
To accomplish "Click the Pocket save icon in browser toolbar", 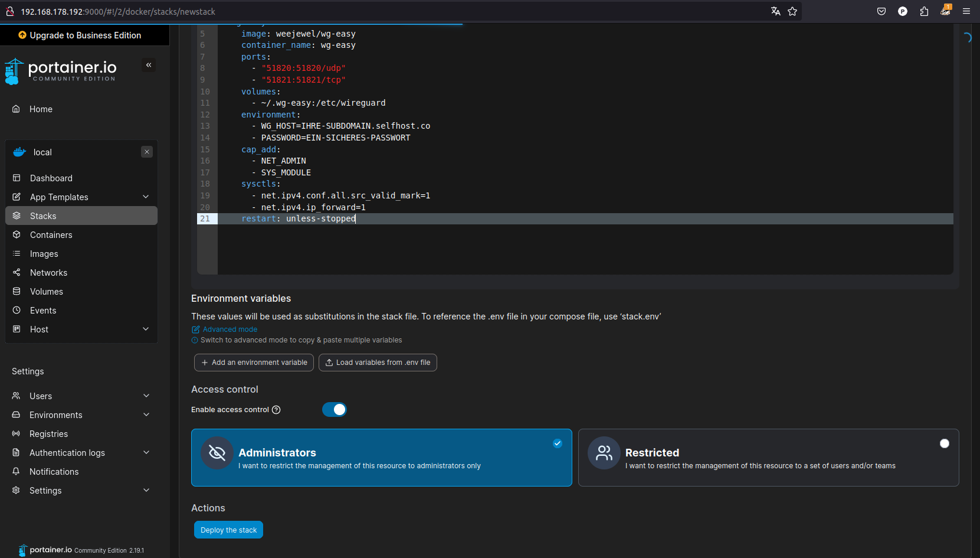I will click(881, 11).
